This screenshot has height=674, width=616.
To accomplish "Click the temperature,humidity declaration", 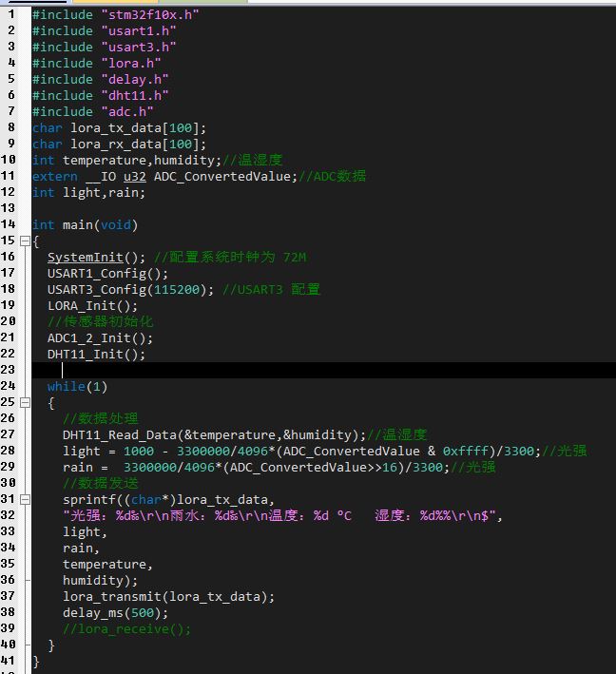I will point(126,161).
